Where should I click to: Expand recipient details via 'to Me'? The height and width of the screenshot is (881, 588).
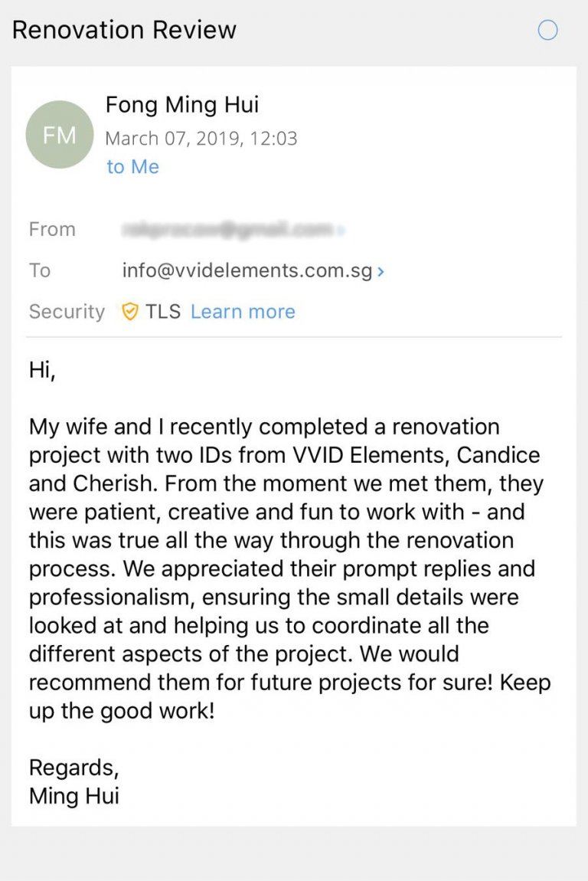[132, 167]
